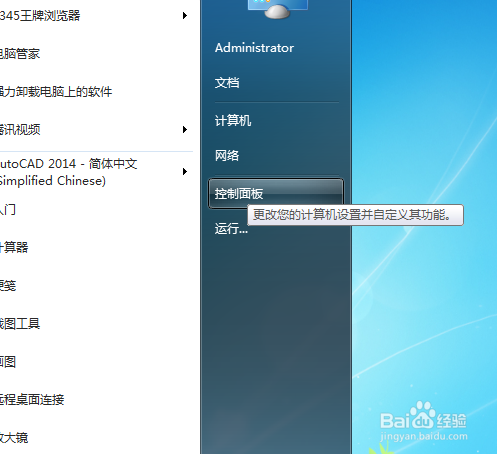This screenshot has width=497, height=454.
Task: Open 计算机 from the Start menu
Action: click(x=233, y=120)
